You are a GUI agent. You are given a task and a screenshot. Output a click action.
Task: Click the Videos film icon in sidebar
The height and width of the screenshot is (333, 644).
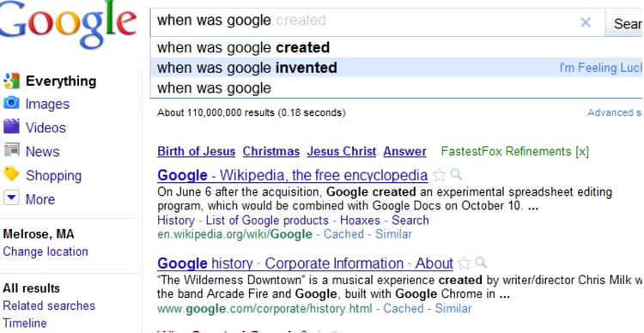pyautogui.click(x=11, y=127)
